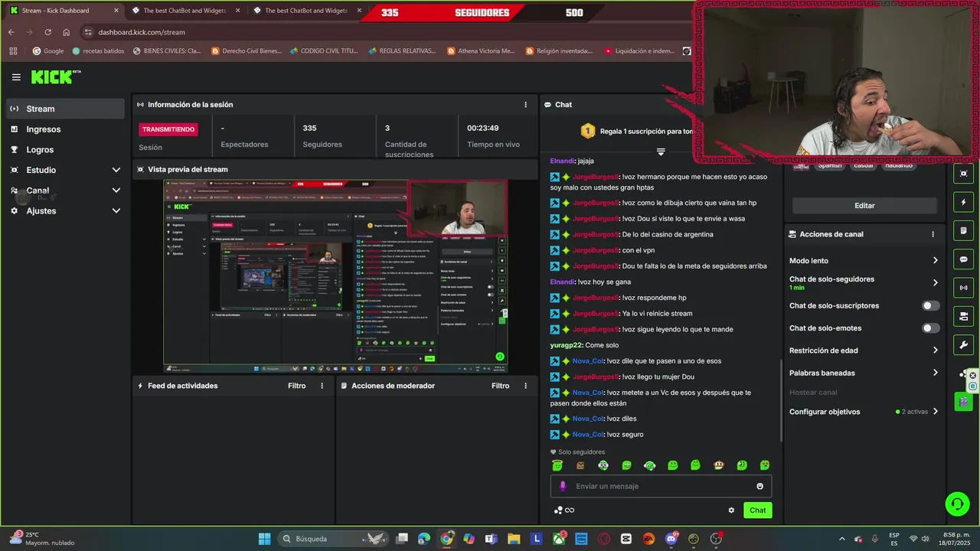Open CODIGO CIVIL TITU bookmark

point(324,51)
